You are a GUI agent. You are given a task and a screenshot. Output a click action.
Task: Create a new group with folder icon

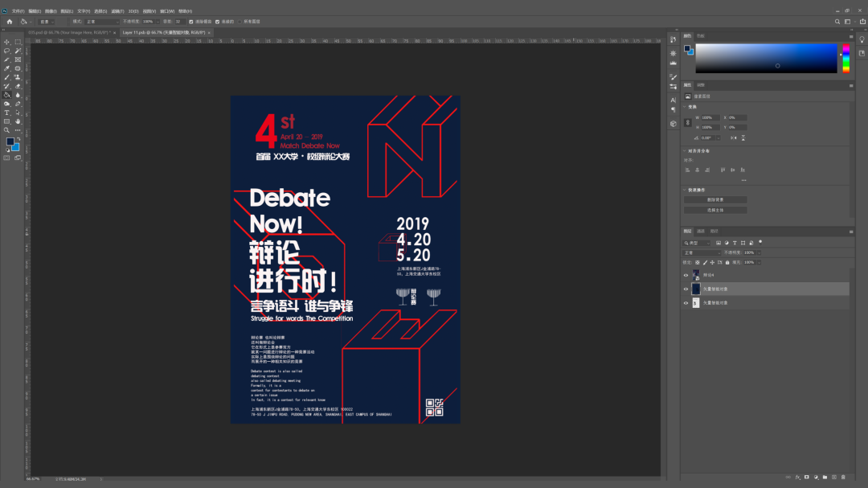[825, 477]
